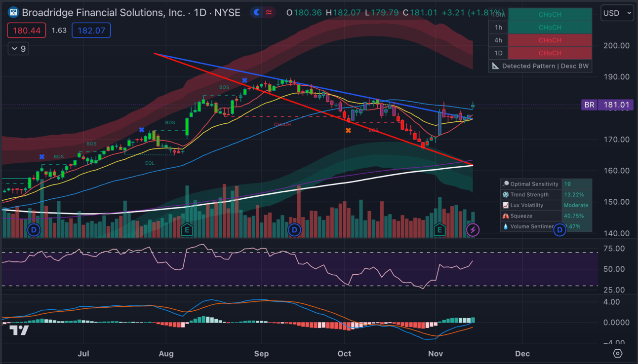
Task: Click the Jul label on time axis
Action: 83,354
